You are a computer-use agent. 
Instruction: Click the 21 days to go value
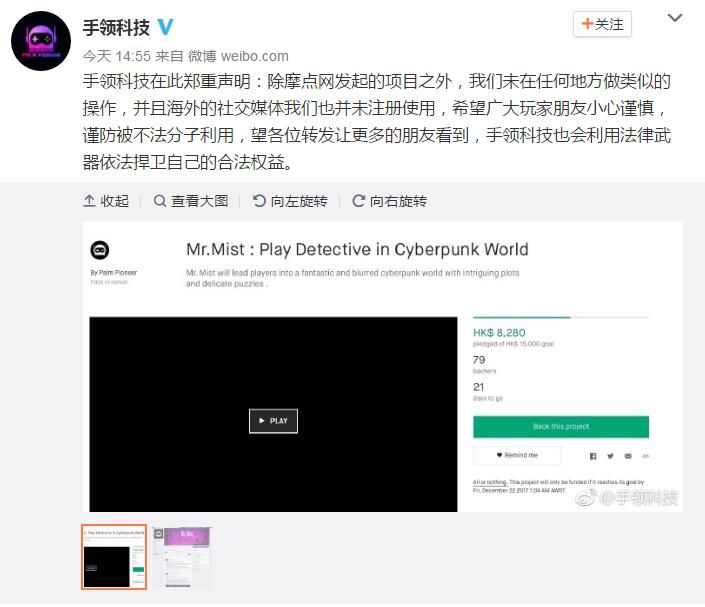pos(478,387)
